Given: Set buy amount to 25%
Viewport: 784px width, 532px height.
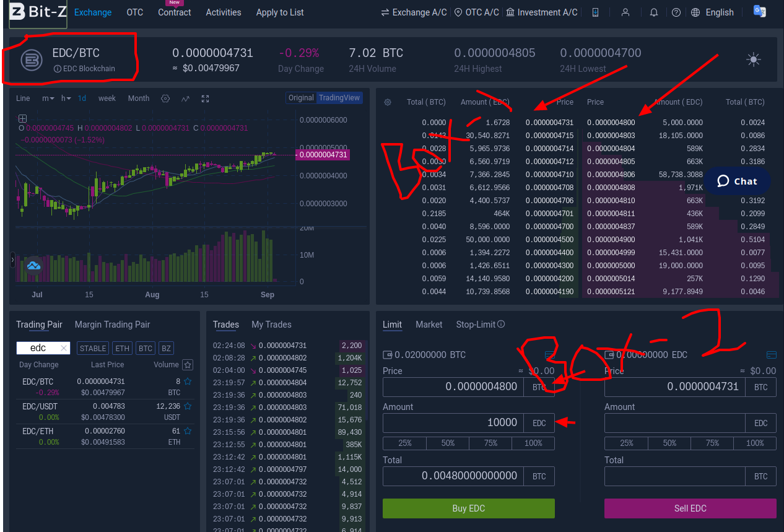Looking at the screenshot, I should pyautogui.click(x=404, y=443).
